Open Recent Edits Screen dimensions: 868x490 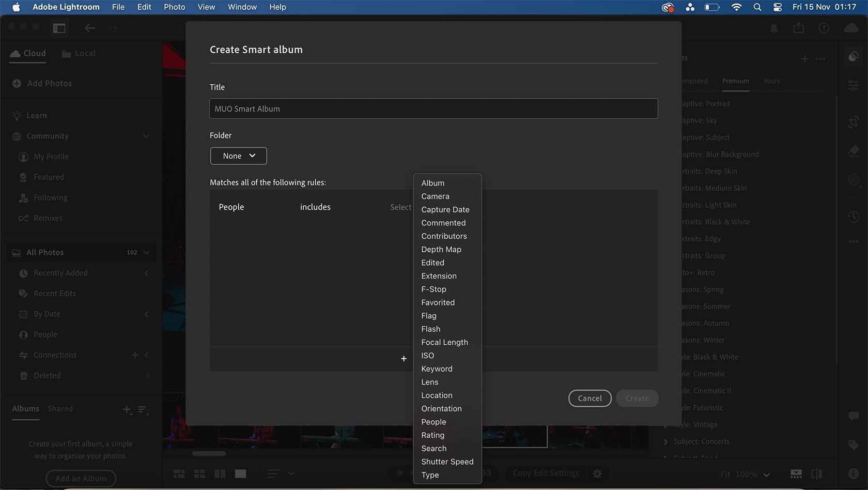[48, 293]
